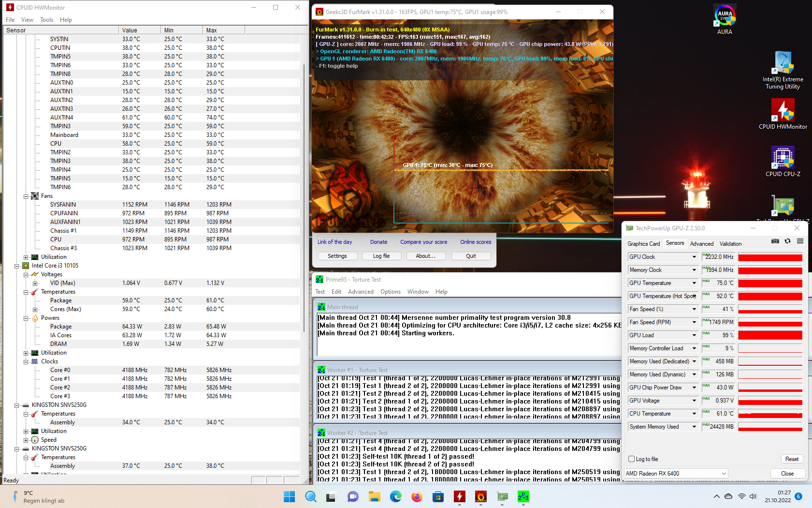
Task: Open the HWMonitor Tools menu
Action: pyautogui.click(x=46, y=20)
